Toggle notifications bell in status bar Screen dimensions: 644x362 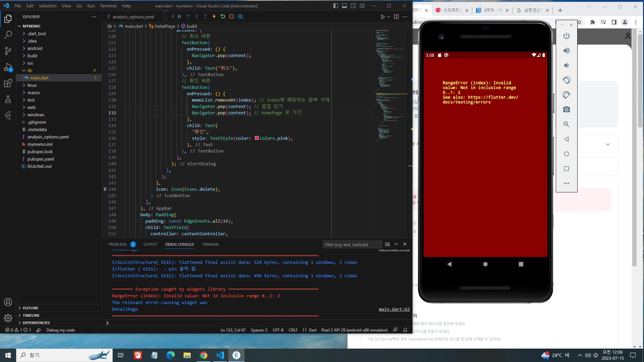point(405,330)
